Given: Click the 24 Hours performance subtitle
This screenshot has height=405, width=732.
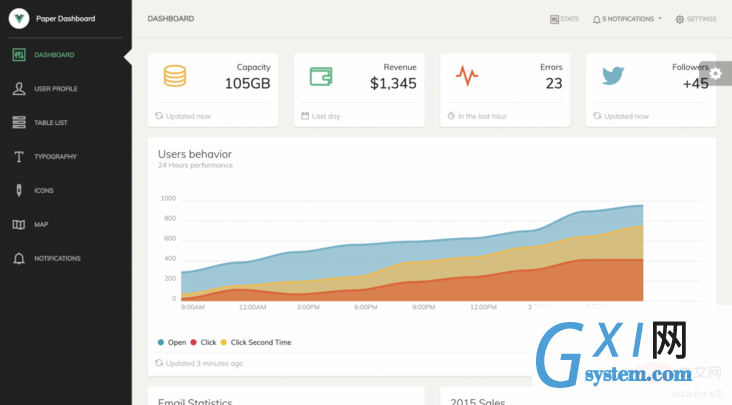Looking at the screenshot, I should [195, 165].
